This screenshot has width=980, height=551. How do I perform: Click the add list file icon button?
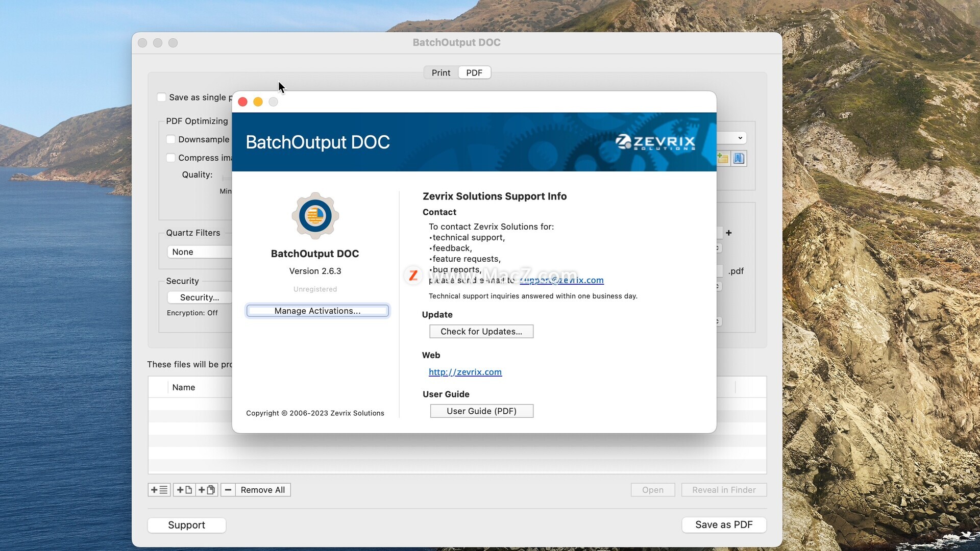point(159,490)
